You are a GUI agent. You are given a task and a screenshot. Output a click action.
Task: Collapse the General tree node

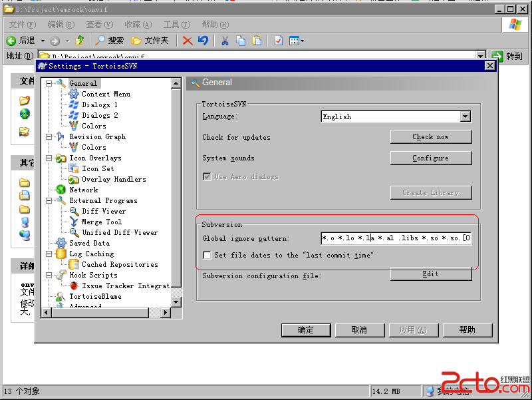tap(49, 83)
